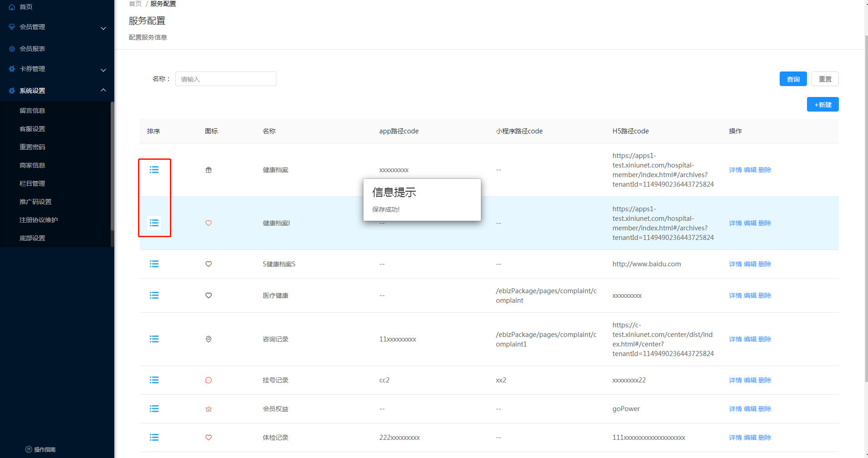Click the heart icon in S健康档案S row
This screenshot has height=458, width=868.
pyautogui.click(x=209, y=264)
